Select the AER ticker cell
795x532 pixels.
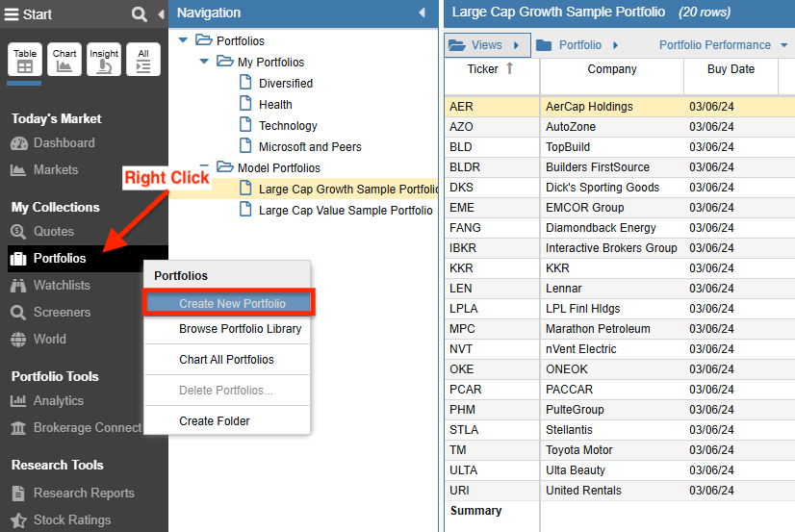point(492,107)
